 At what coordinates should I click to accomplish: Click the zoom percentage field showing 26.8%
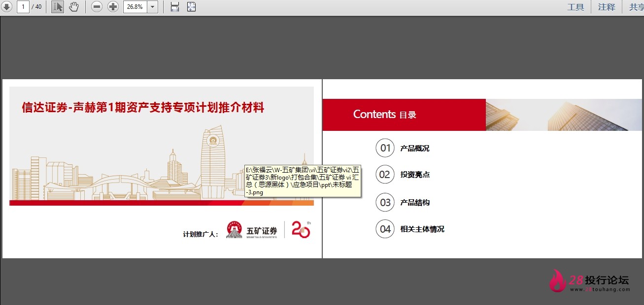click(135, 7)
